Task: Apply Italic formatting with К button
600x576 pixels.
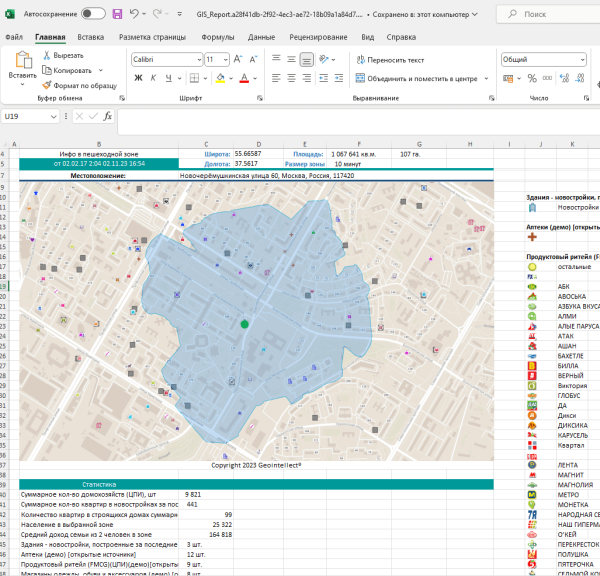Action: point(151,78)
